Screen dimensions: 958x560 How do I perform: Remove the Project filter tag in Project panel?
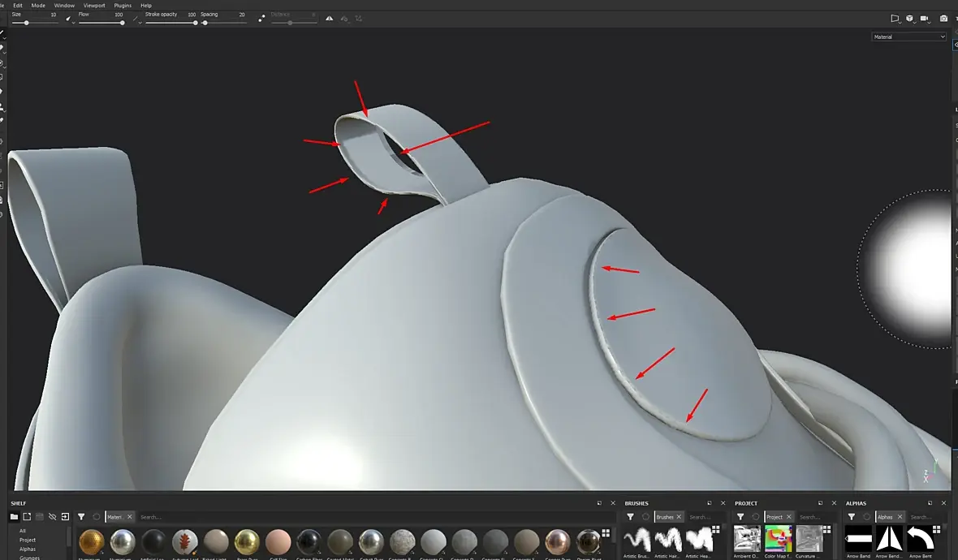[x=789, y=517]
